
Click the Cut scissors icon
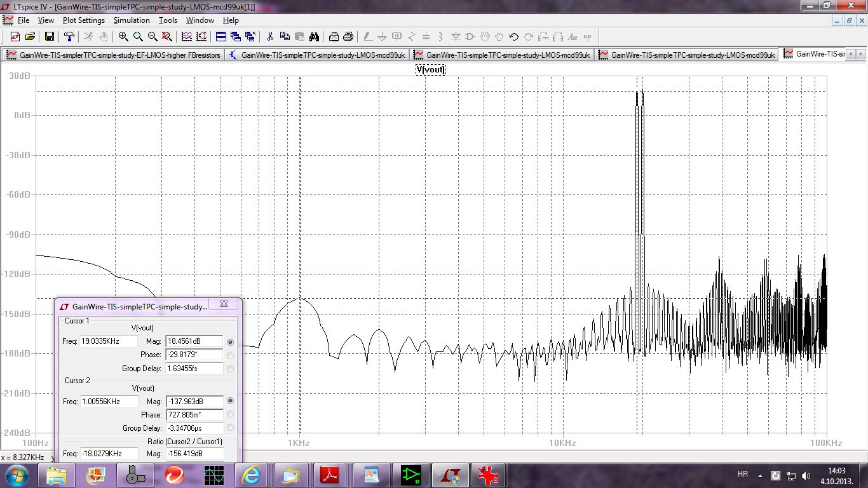pyautogui.click(x=270, y=37)
